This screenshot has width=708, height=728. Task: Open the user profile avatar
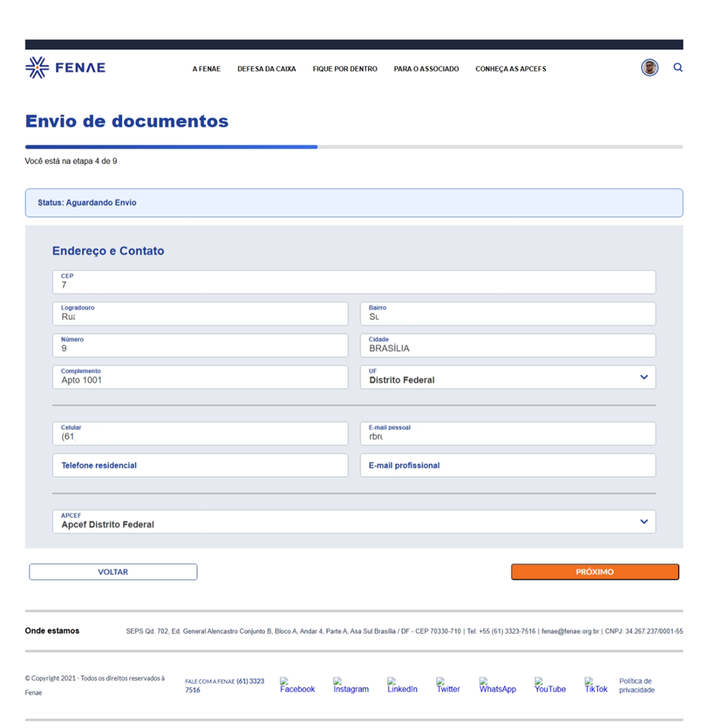(650, 68)
